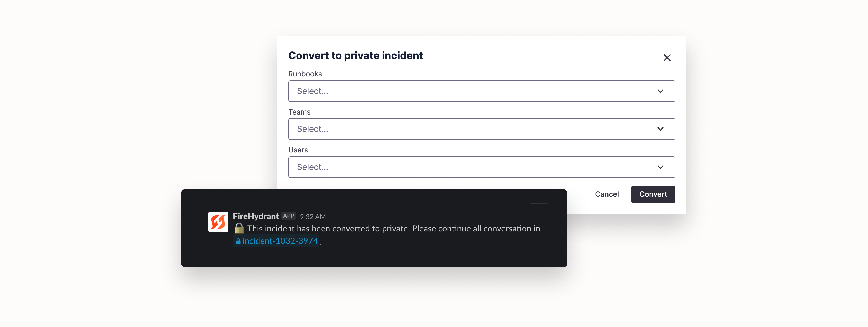Image resolution: width=868 pixels, height=327 pixels.
Task: Click the Users field label
Action: [298, 150]
